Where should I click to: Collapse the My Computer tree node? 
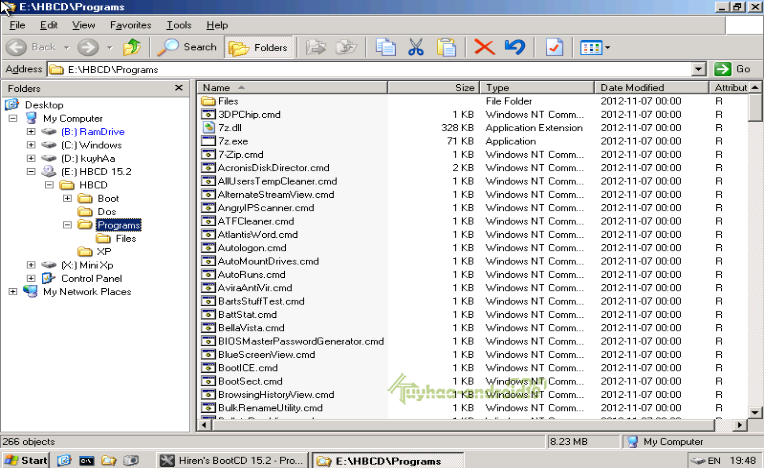pyautogui.click(x=13, y=118)
